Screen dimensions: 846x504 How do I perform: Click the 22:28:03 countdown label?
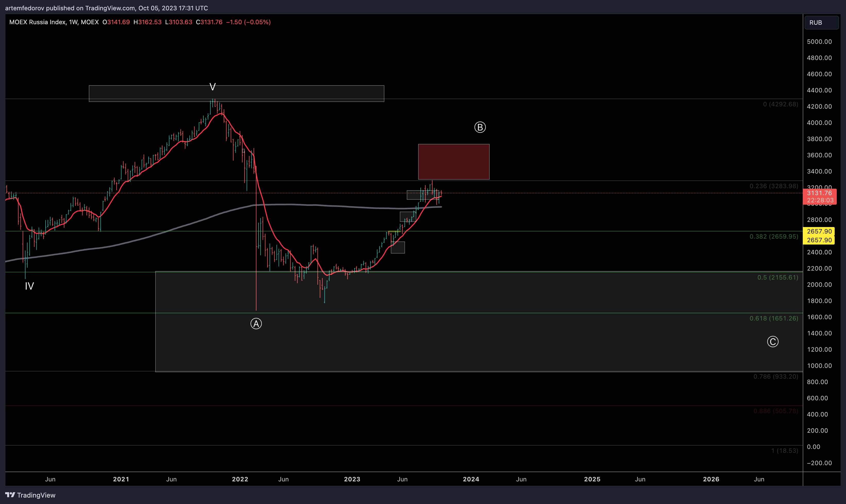(x=819, y=200)
